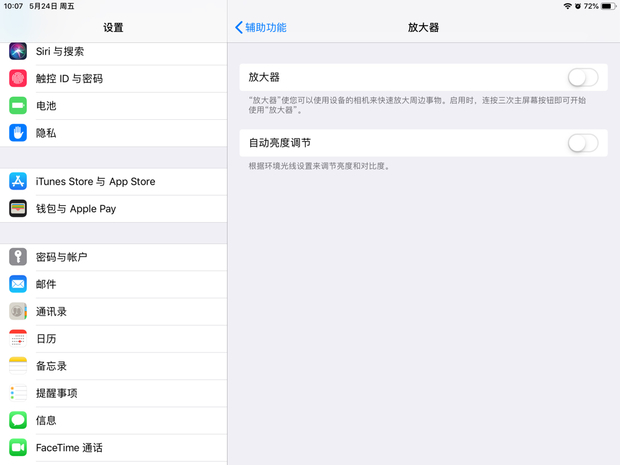The image size is (620, 465).
Task: Tap the alarm clock status icon
Action: click(578, 6)
